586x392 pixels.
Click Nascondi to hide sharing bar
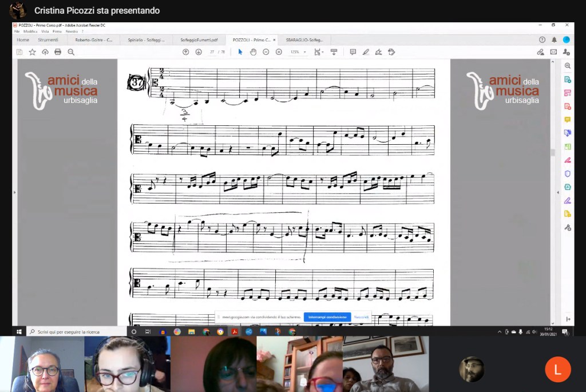(361, 317)
